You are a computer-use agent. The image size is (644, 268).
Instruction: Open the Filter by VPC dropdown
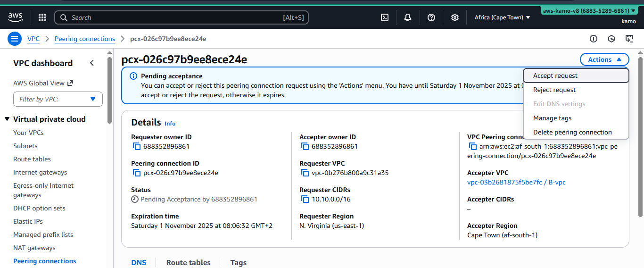tap(58, 99)
